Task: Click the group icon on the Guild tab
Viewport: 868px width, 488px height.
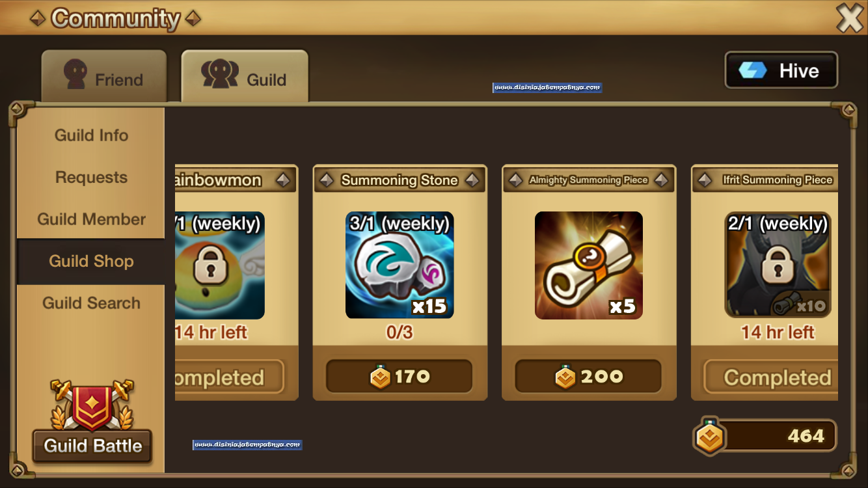Action: 220,74
